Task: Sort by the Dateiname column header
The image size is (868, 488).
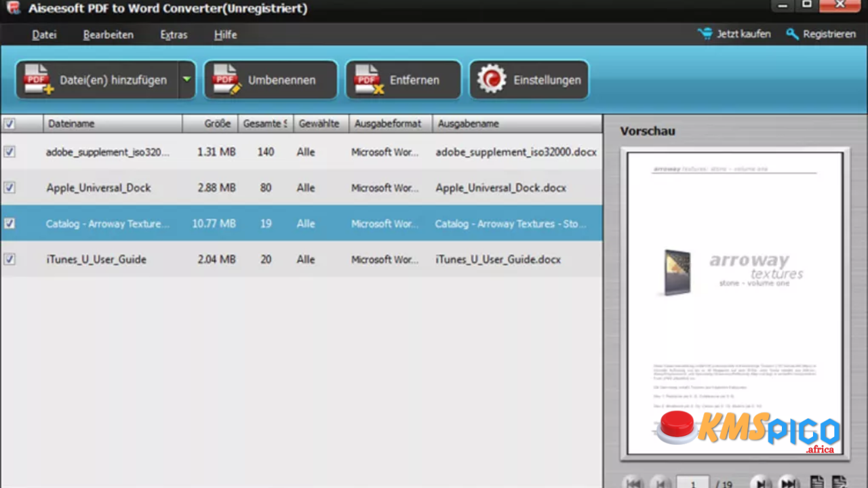Action: coord(113,123)
